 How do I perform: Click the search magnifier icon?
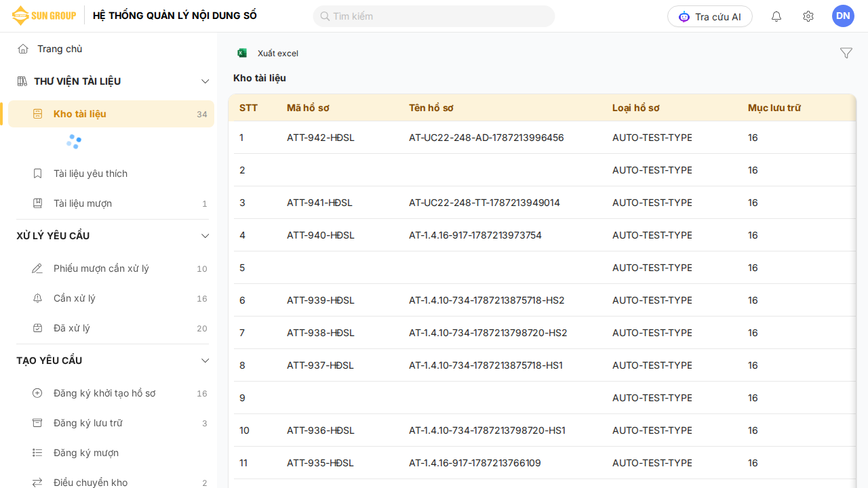pyautogui.click(x=325, y=16)
